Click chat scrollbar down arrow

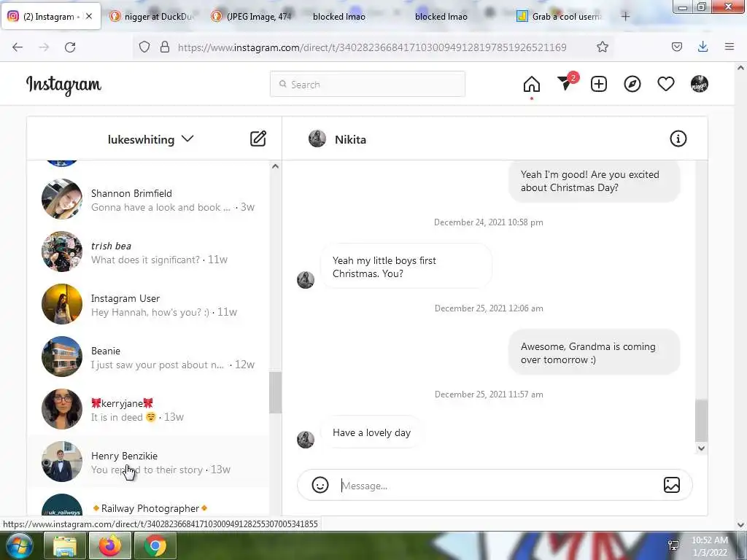pos(701,448)
